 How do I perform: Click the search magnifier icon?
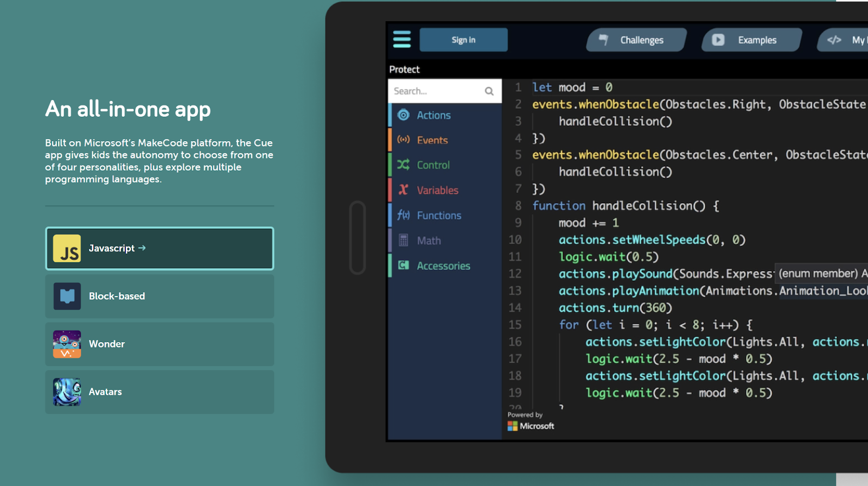(x=489, y=91)
